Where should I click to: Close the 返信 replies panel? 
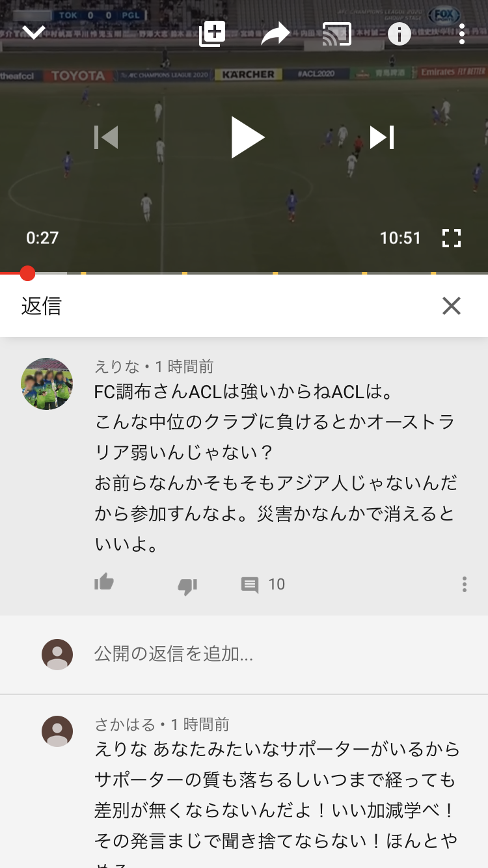(x=451, y=306)
